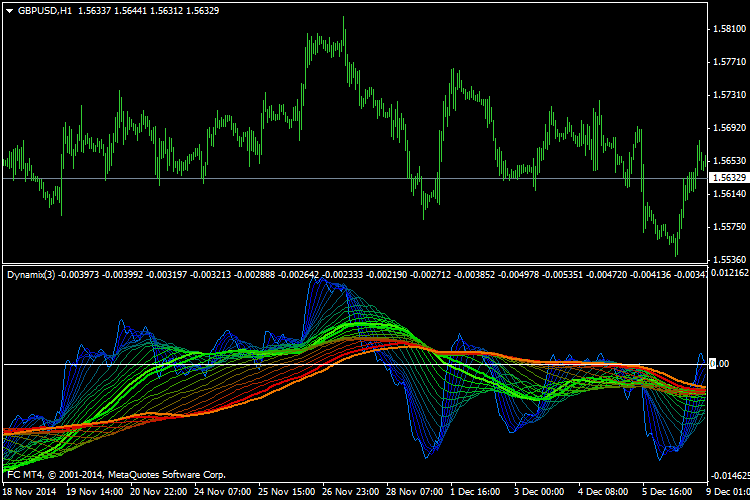750x500 pixels.
Task: Click the 18 Nov 2014 time axis label
Action: coord(30,492)
